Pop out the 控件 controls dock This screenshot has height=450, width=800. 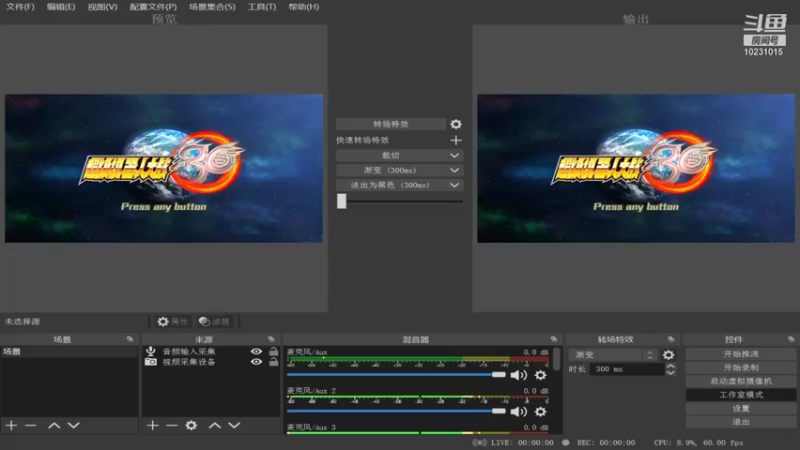coord(790,339)
